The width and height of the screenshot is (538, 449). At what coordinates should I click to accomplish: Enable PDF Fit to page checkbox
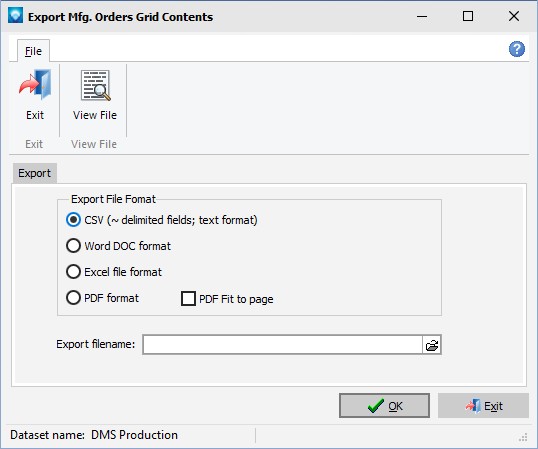tap(188, 298)
